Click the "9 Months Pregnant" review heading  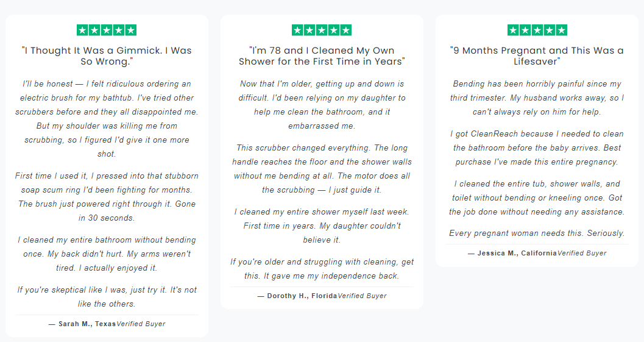[537, 56]
